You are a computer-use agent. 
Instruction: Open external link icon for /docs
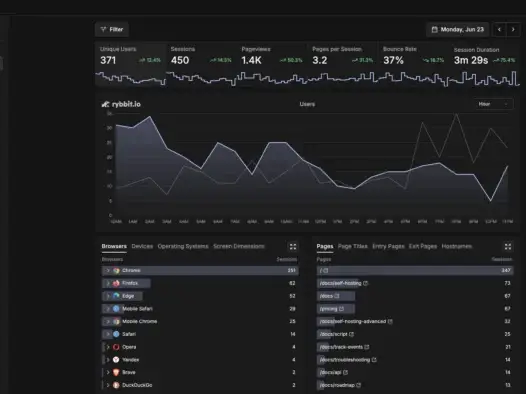point(337,296)
